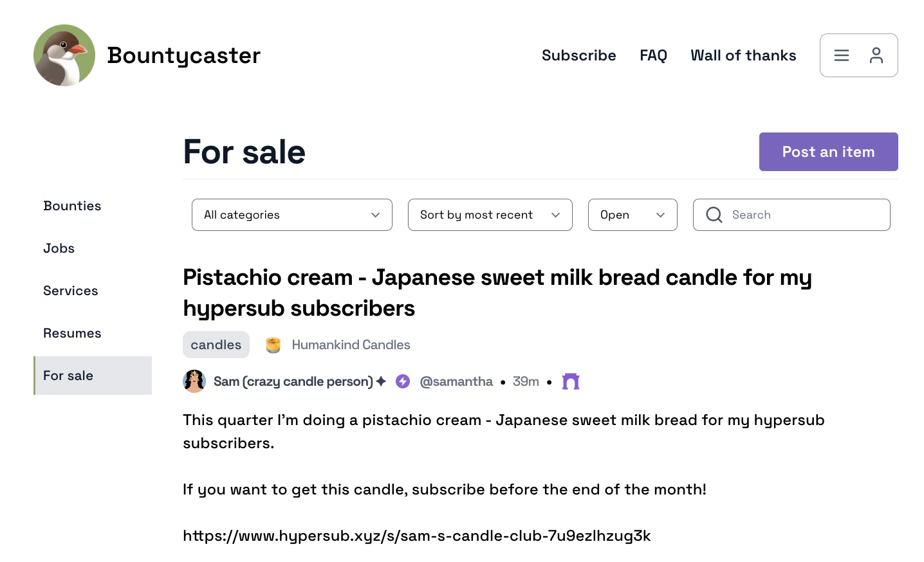Expand the Open status dropdown
This screenshot has height=562, width=924.
tap(632, 215)
